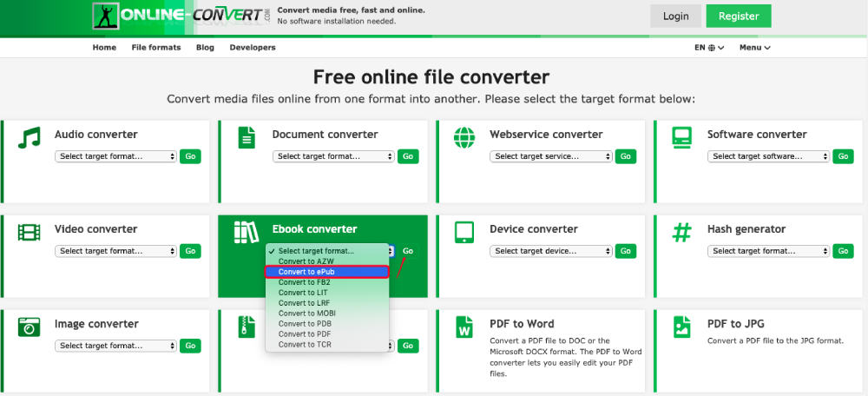Click the Software converter computer icon
This screenshot has height=396, width=868.
click(x=683, y=137)
